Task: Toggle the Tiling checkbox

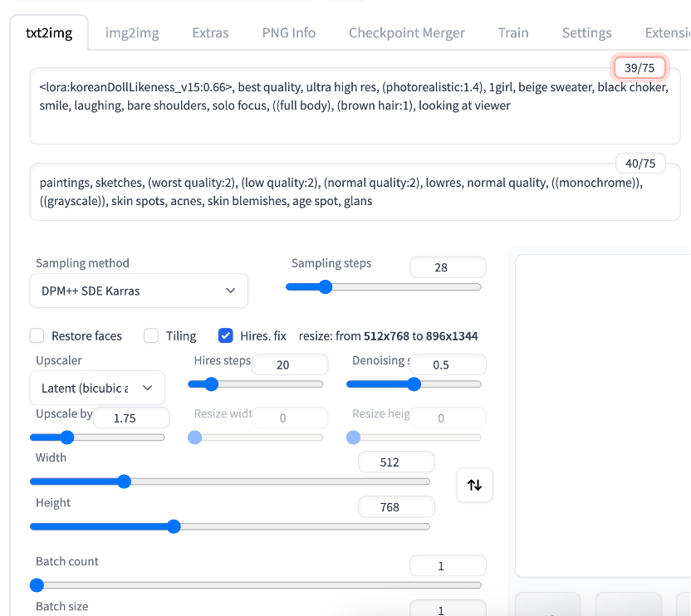Action: (x=151, y=335)
